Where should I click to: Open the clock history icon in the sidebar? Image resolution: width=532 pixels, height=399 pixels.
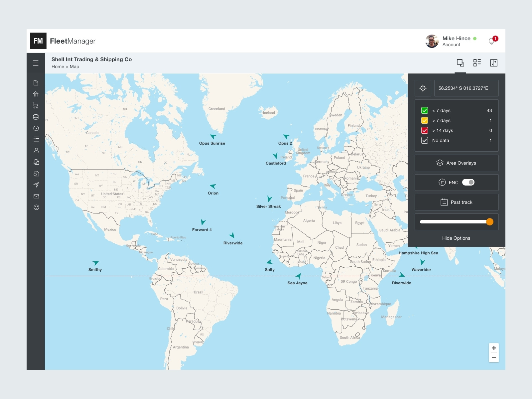(x=36, y=128)
